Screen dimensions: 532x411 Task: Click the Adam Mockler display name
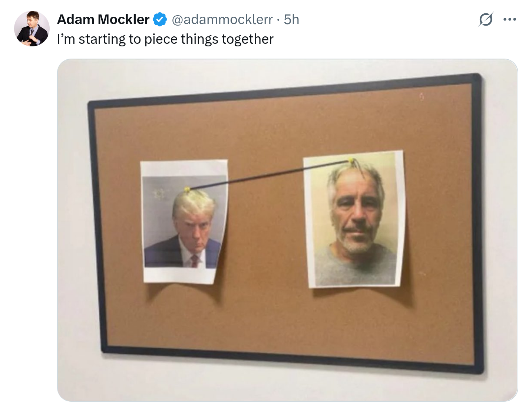(103, 19)
